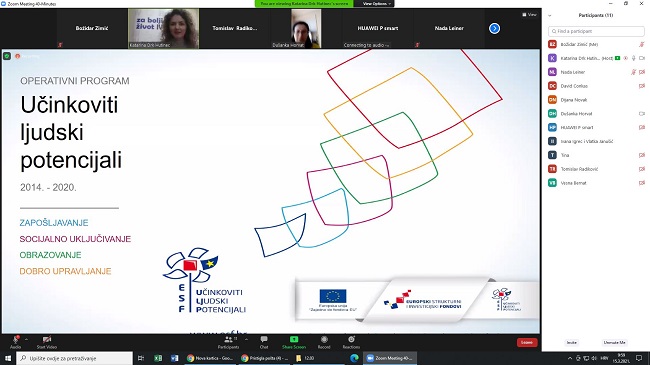Viewport: 650px width, 365px height.
Task: Open Word from the taskbar
Action: [175, 358]
